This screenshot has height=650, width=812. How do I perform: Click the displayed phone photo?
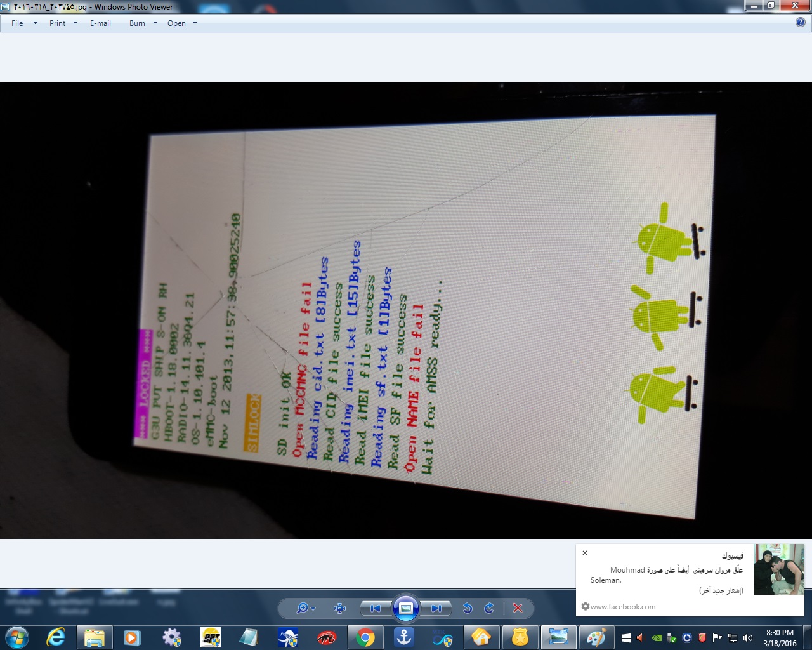[x=406, y=310]
